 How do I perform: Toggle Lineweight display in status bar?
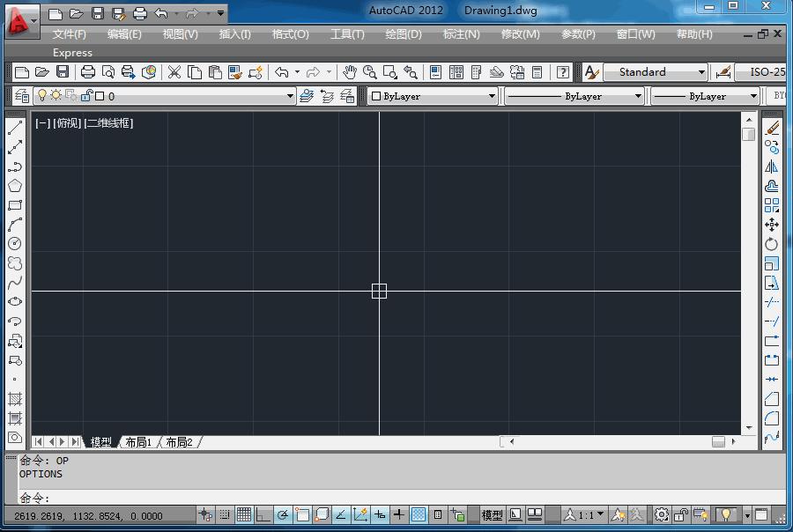399,514
